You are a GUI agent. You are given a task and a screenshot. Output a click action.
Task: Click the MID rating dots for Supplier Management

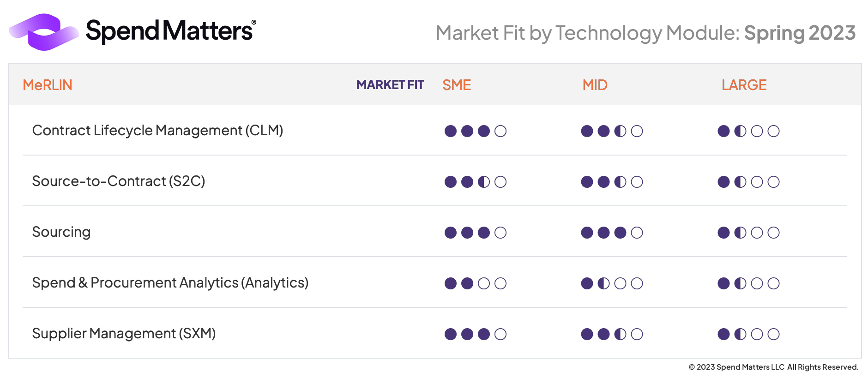(612, 334)
